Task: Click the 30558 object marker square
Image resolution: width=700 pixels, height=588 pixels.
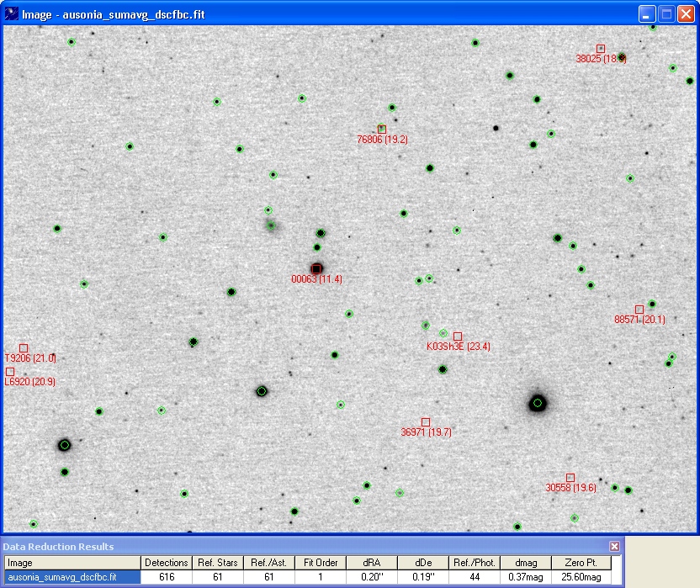Action: (570, 478)
